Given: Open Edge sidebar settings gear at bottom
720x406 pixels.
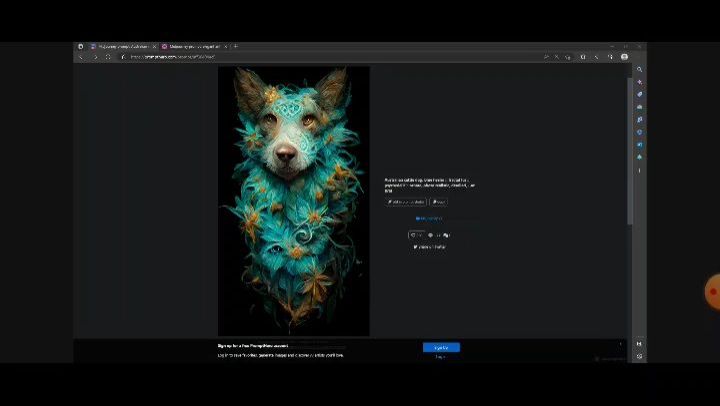Looking at the screenshot, I should (640, 356).
